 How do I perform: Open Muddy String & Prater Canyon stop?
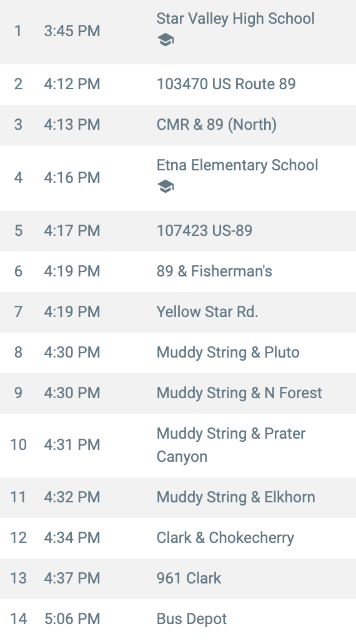[231, 445]
